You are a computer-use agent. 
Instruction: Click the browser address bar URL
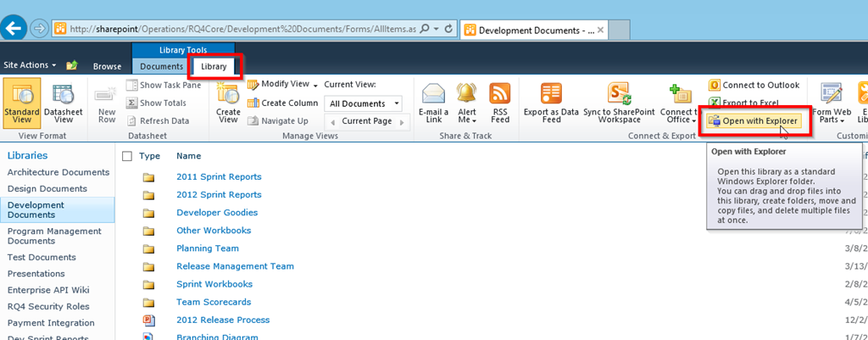(242, 28)
